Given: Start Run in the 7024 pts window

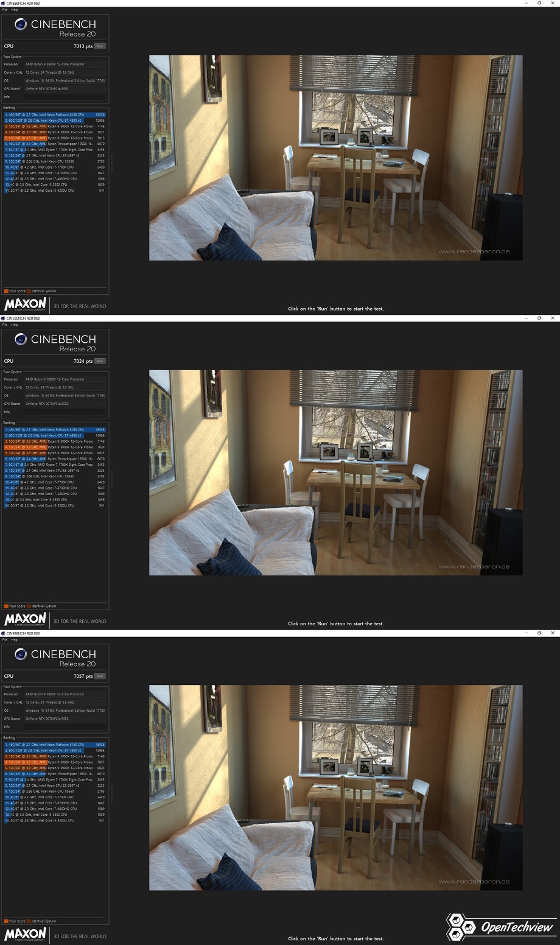Looking at the screenshot, I should [100, 361].
